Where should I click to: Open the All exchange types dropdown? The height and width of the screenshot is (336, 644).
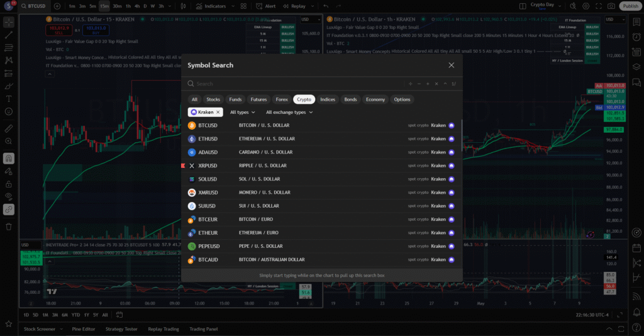coord(289,112)
